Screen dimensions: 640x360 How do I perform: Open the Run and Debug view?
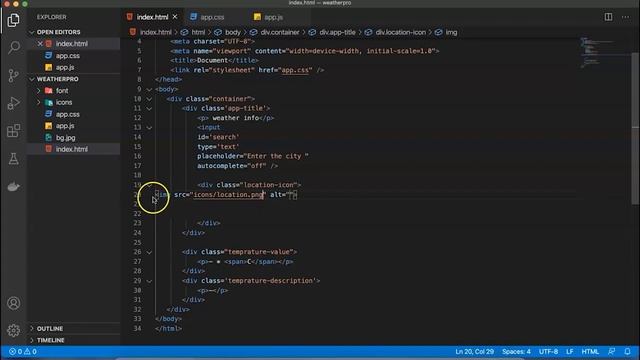13,103
